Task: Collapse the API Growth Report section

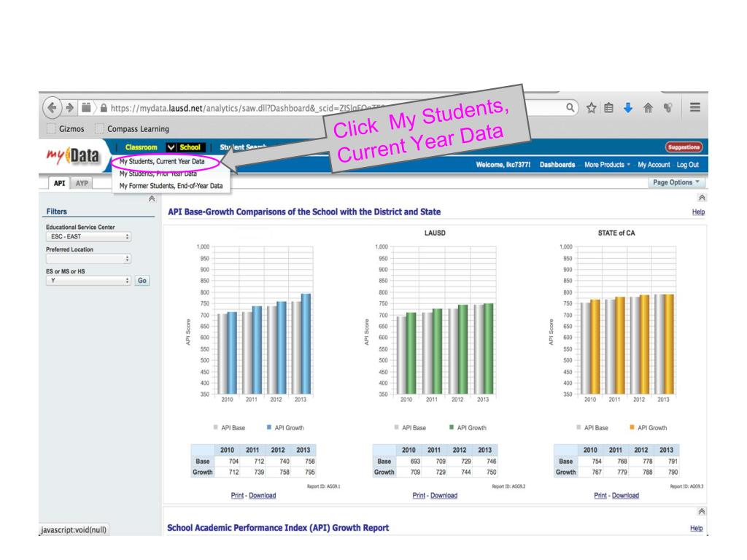Action: point(702,511)
